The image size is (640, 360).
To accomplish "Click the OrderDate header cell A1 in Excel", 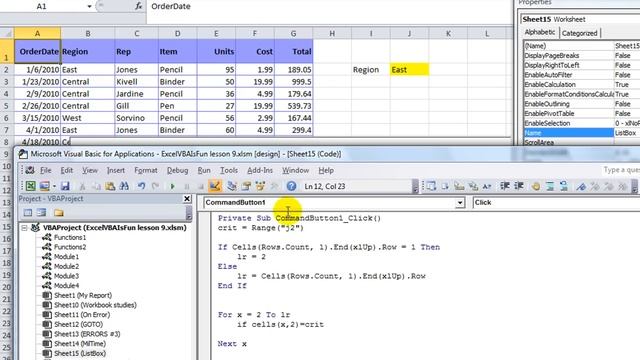I will 38,51.
